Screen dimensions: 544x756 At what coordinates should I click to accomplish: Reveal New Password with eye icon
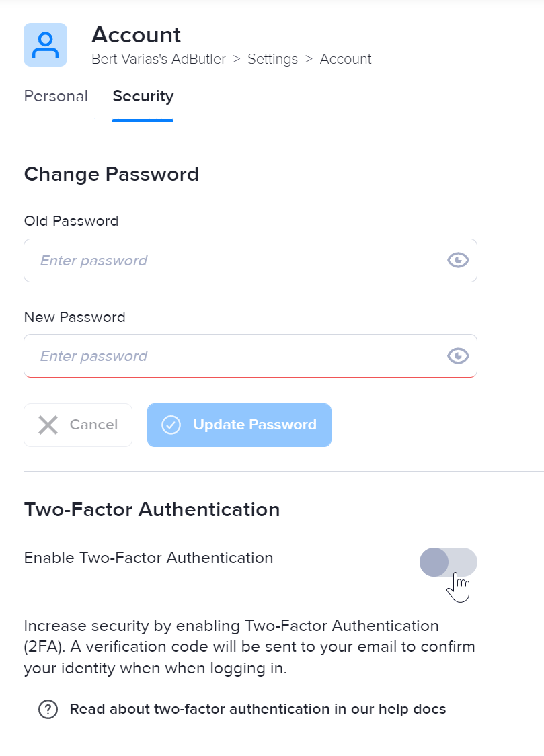[458, 356]
